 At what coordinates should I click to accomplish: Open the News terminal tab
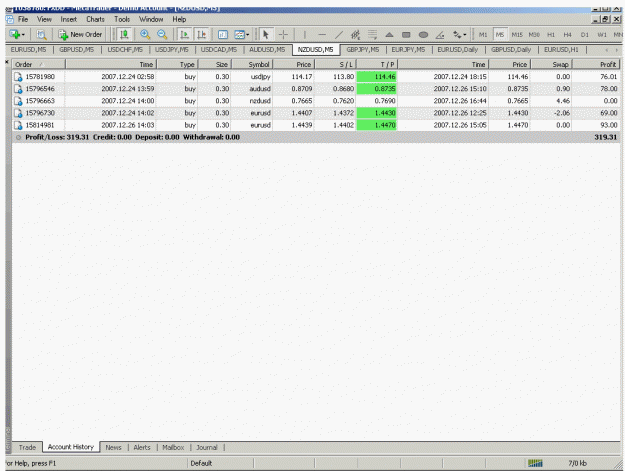tap(113, 447)
